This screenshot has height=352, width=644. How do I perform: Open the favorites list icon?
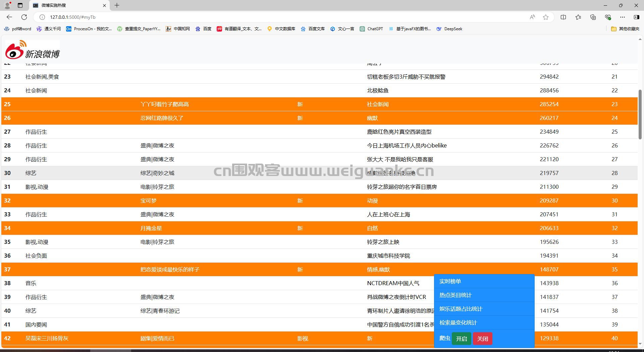pos(578,17)
